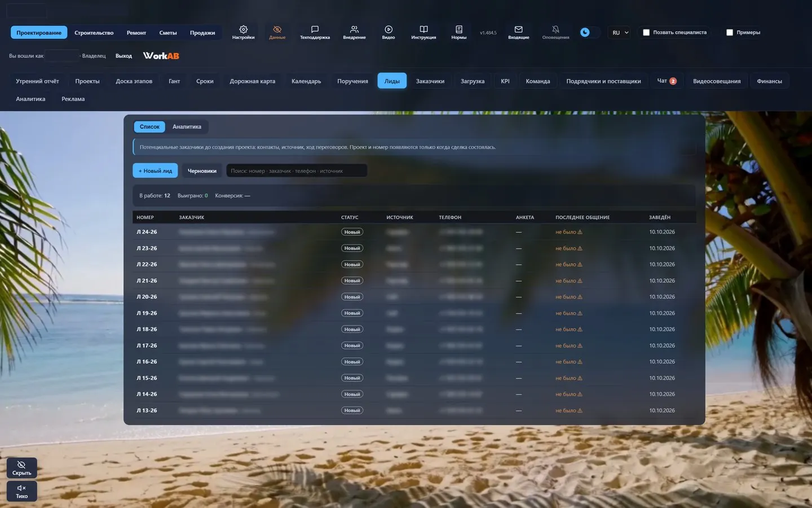This screenshot has width=812, height=508.
Task: Click the Оповещения bell icon
Action: 555,32
